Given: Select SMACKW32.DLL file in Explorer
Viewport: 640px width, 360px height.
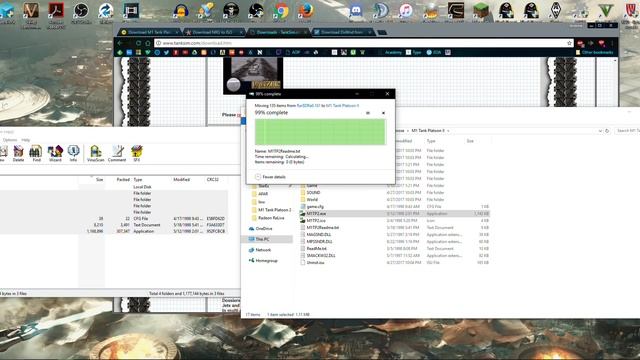Looking at the screenshot, I should pos(318,255).
